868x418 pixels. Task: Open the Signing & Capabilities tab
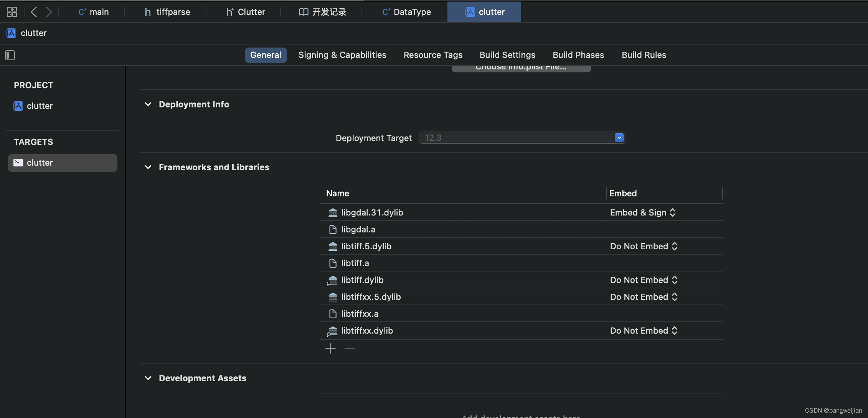tap(342, 55)
